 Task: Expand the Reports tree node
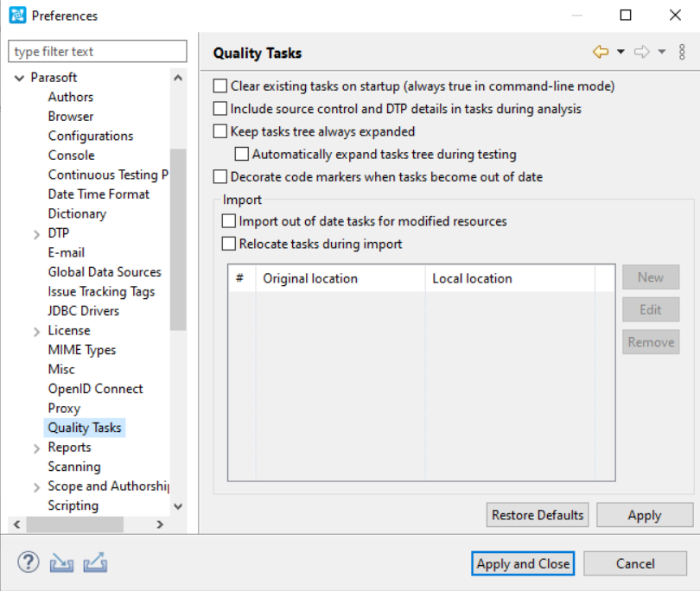click(x=36, y=448)
